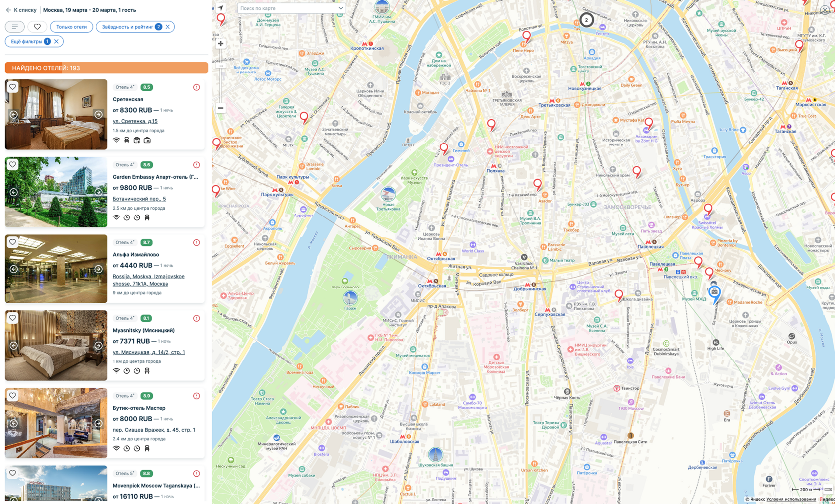Show next photo of Бутик-отель Мастер
835x504 pixels.
point(99,423)
